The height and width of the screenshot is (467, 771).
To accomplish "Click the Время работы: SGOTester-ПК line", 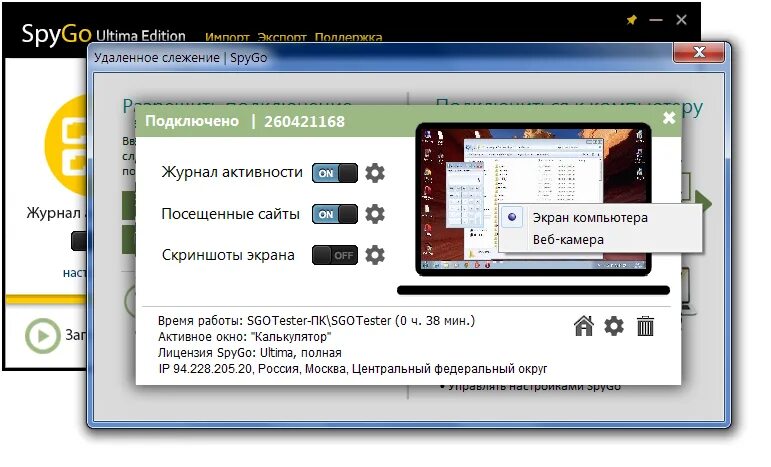I will (x=316, y=321).
